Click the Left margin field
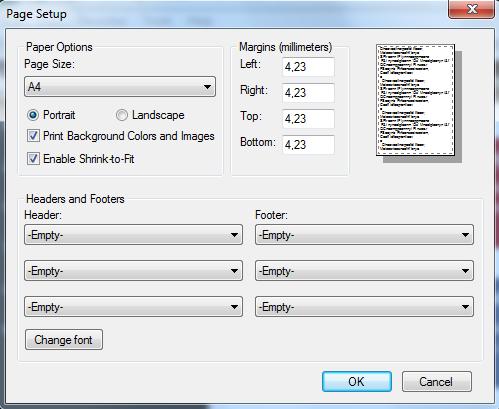499x409 pixels. [x=308, y=67]
